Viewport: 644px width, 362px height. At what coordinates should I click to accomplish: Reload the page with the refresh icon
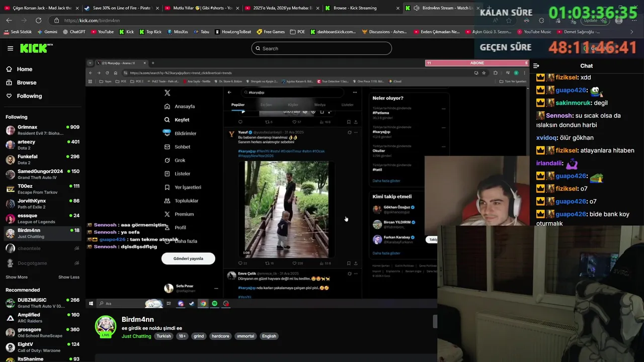click(x=39, y=21)
